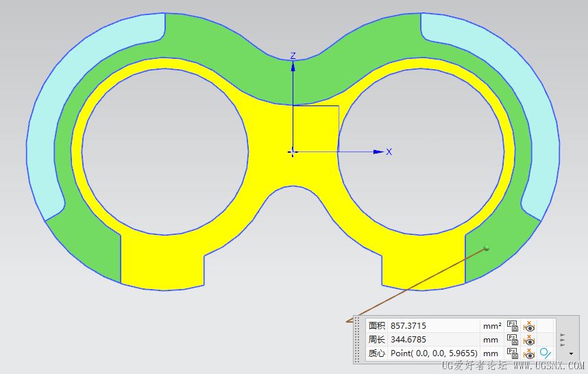Toggle display of the 质心 measurement annotation
The height and width of the screenshot is (374, 588).
[x=529, y=353]
